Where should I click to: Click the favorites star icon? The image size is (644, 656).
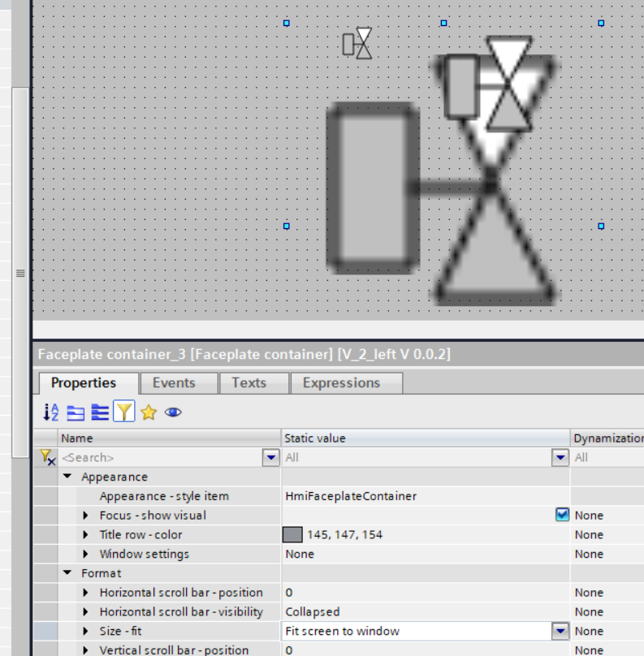click(x=149, y=412)
